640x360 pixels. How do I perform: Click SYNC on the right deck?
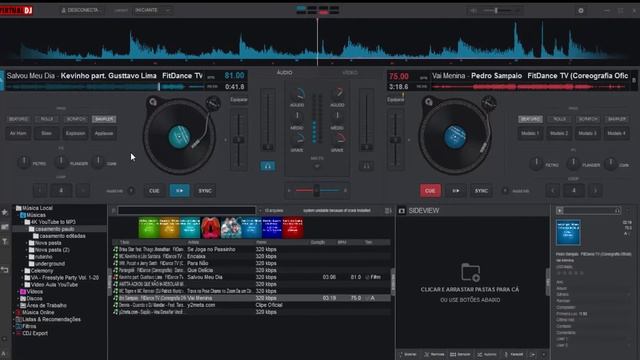pyautogui.click(x=481, y=191)
